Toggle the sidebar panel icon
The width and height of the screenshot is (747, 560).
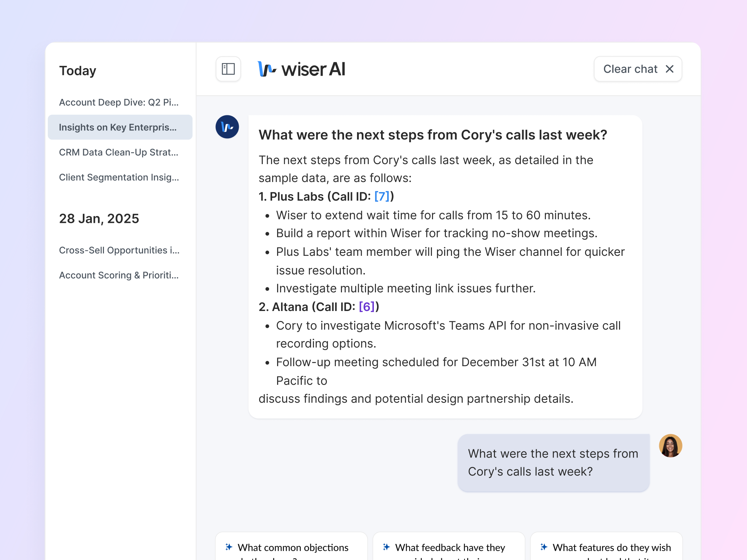(x=228, y=69)
